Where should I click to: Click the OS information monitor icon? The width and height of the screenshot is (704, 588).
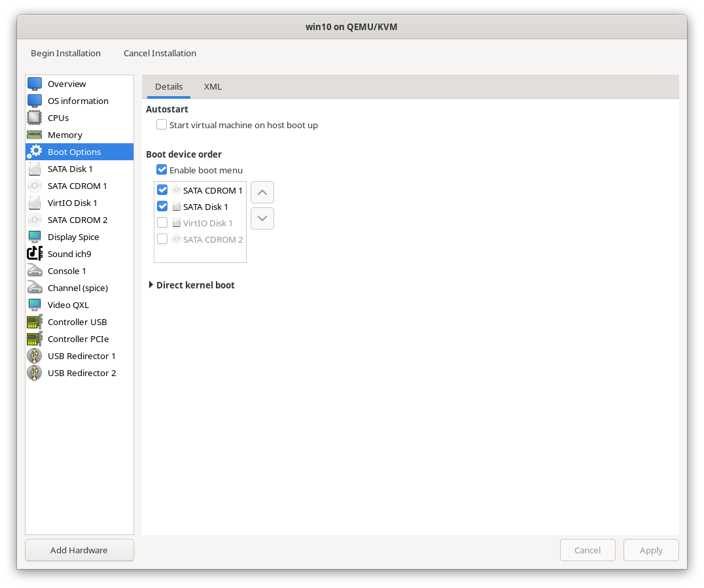point(35,101)
